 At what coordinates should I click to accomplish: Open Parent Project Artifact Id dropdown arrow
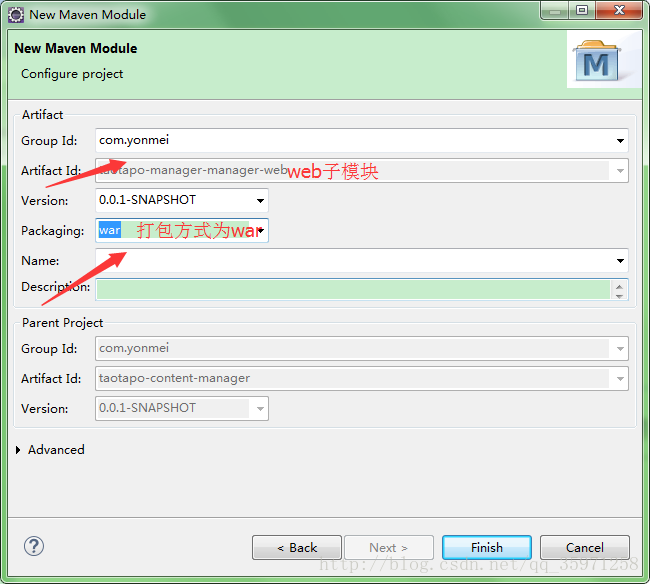tap(620, 378)
